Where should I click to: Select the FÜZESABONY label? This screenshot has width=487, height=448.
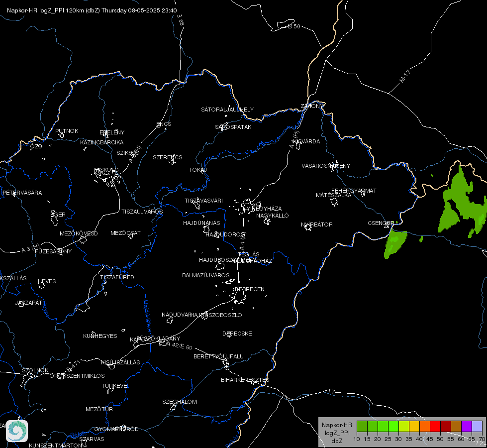[x=53, y=251]
